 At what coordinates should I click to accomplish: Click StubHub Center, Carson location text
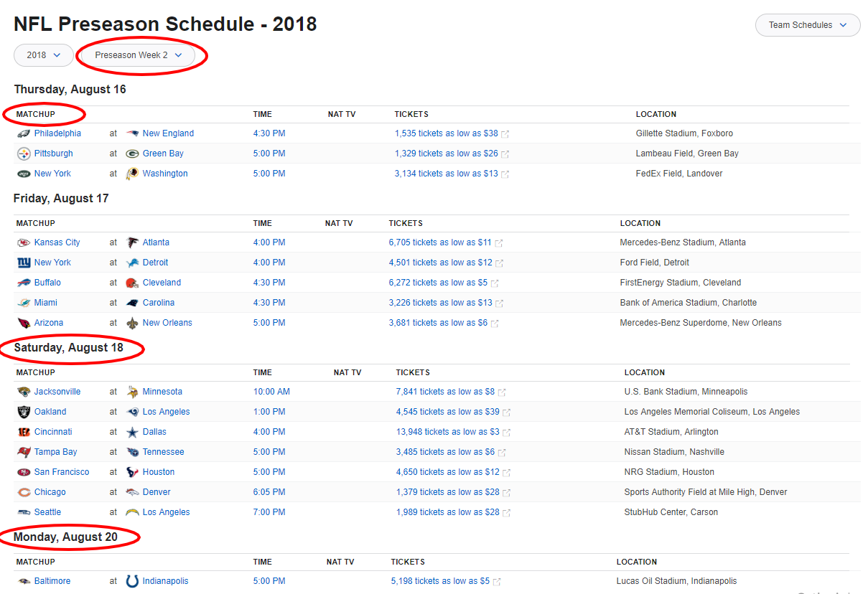[671, 512]
